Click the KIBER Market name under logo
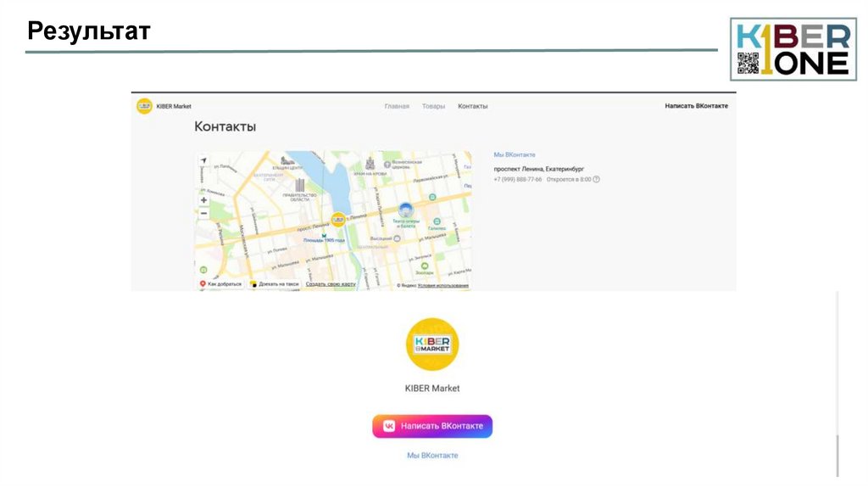The width and height of the screenshot is (868, 487). [x=432, y=389]
